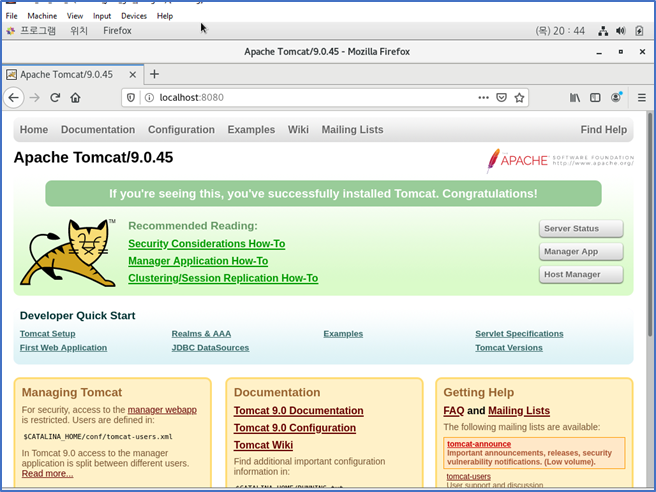Click the battery power tray icon
The image size is (656, 492).
pyautogui.click(x=639, y=31)
